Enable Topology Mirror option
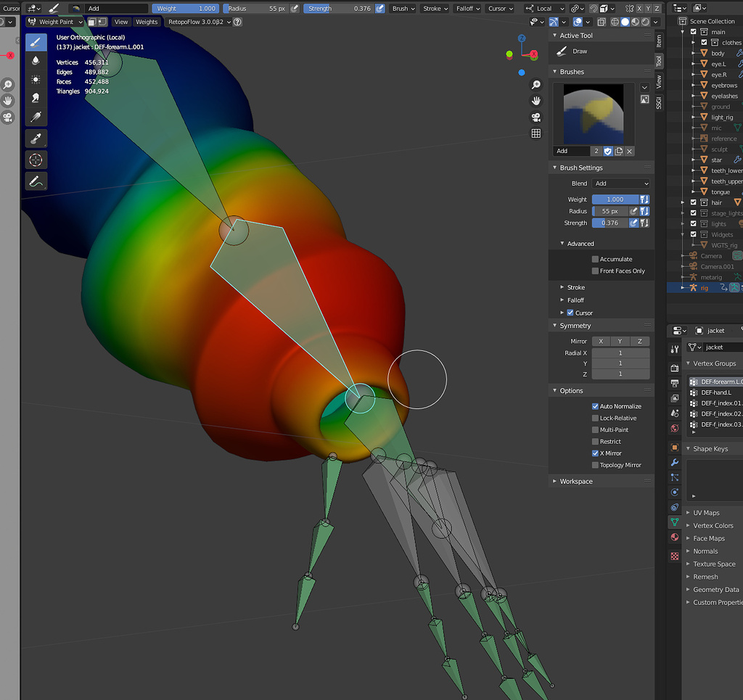The height and width of the screenshot is (700, 743). pyautogui.click(x=595, y=465)
